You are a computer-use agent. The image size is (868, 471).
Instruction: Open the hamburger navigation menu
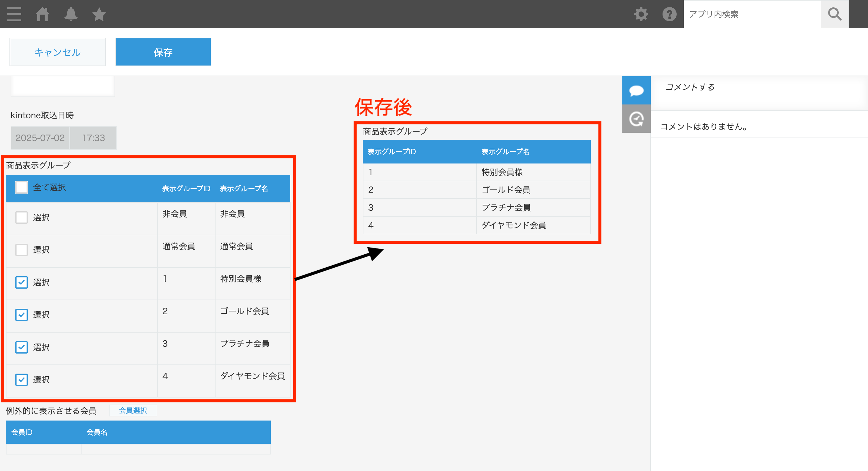[x=14, y=14]
